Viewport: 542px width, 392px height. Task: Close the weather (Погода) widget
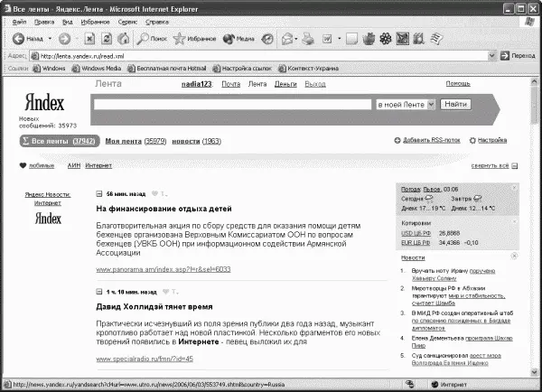tap(514, 188)
